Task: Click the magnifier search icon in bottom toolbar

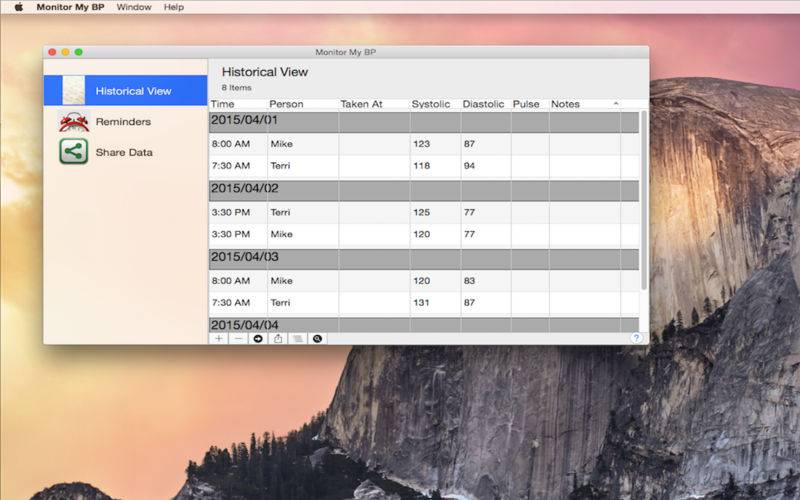Action: click(317, 339)
